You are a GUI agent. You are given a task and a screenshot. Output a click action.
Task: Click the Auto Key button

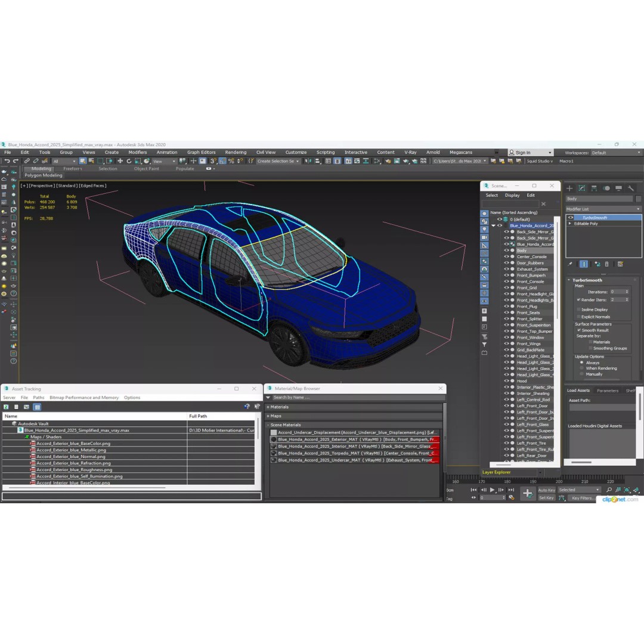click(546, 490)
